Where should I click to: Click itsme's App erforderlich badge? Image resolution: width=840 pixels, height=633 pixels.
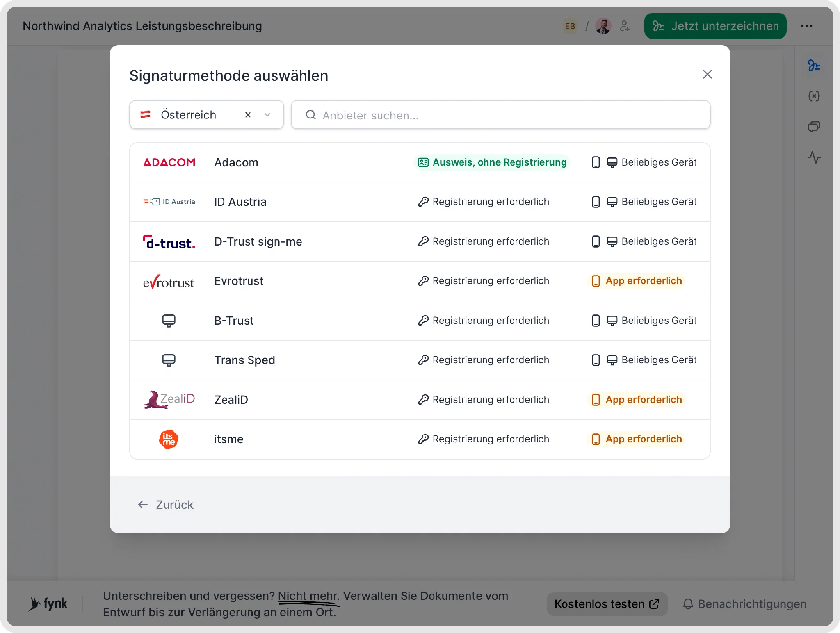click(637, 439)
